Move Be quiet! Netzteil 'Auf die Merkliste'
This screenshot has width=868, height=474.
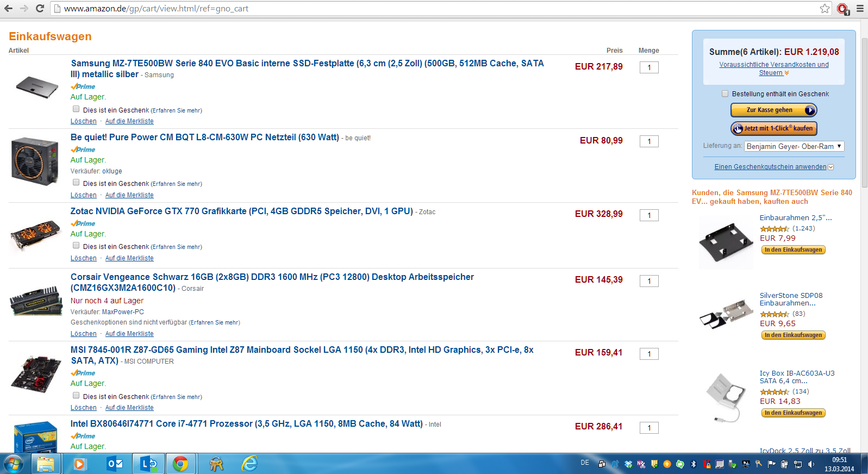point(129,195)
